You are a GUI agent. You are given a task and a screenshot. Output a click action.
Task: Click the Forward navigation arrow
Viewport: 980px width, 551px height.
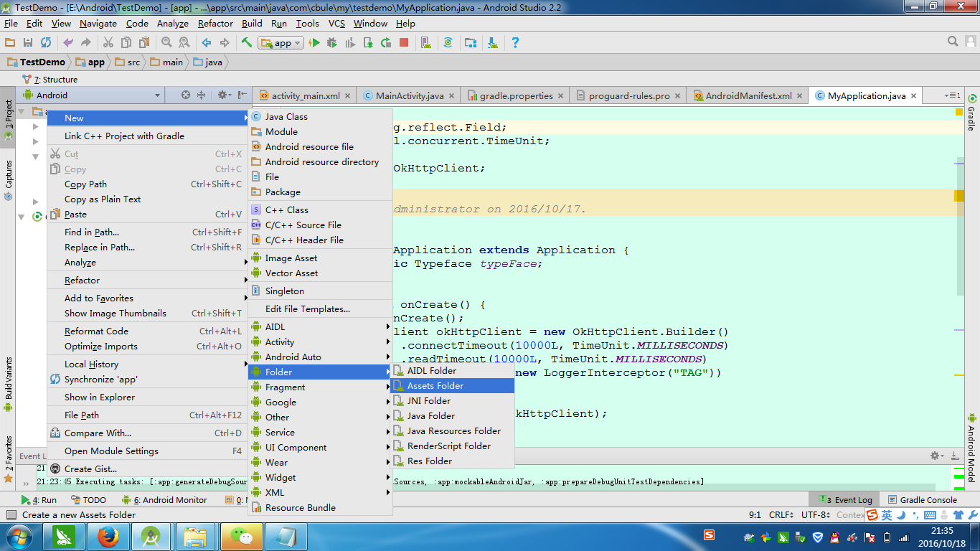pos(225,43)
